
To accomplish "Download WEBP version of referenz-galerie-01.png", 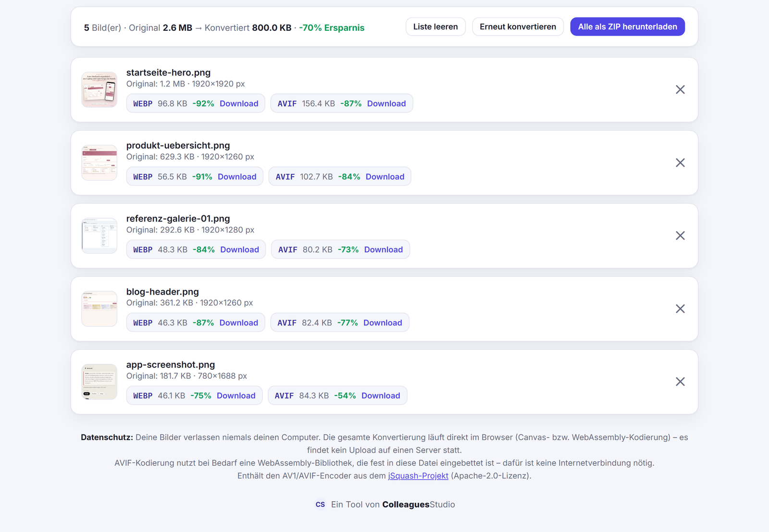I will [239, 249].
